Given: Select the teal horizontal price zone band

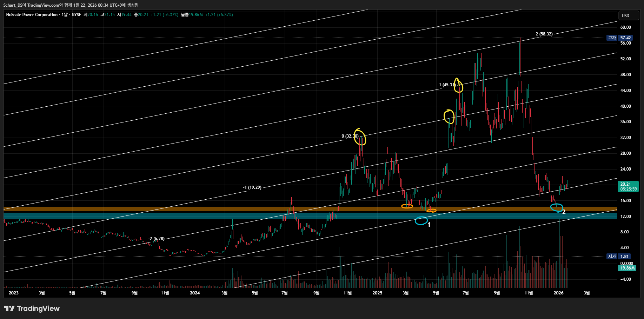Looking at the screenshot, I should pyautogui.click(x=310, y=216).
